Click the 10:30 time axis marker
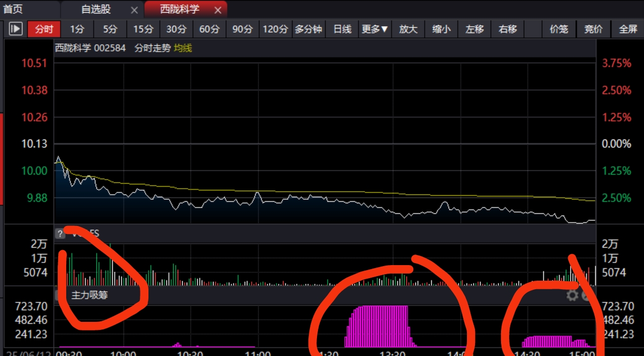The image size is (644, 356). [191, 353]
